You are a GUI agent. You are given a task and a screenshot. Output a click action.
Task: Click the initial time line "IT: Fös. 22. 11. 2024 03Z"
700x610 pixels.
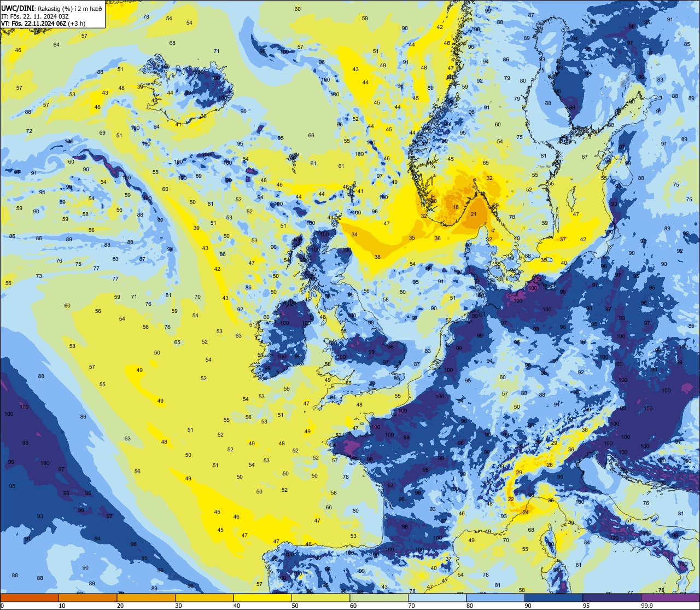pyautogui.click(x=36, y=16)
